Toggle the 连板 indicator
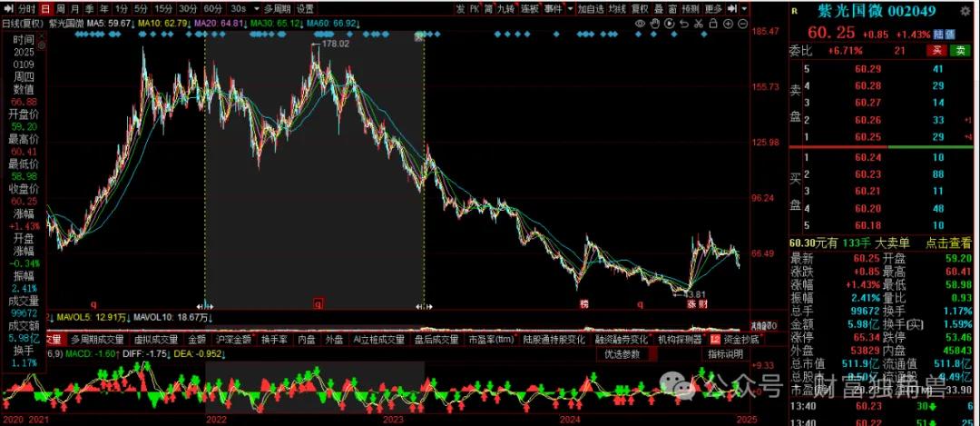Viewport: 980px width, 426px height. (529, 9)
